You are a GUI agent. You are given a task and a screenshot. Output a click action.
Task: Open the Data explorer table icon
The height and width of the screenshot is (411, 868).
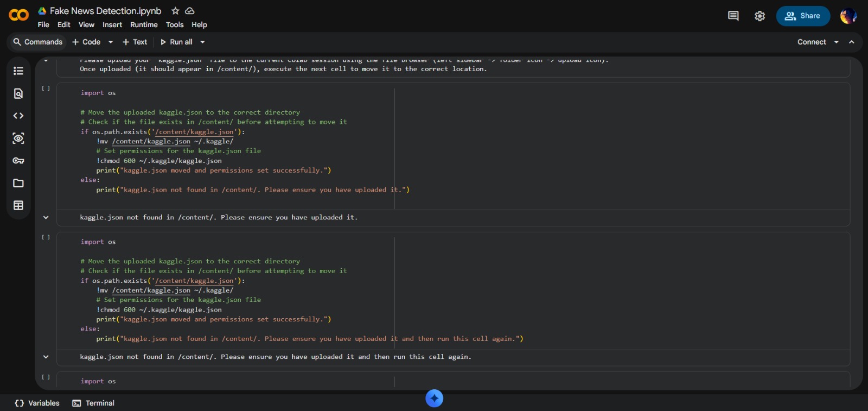pyautogui.click(x=18, y=205)
